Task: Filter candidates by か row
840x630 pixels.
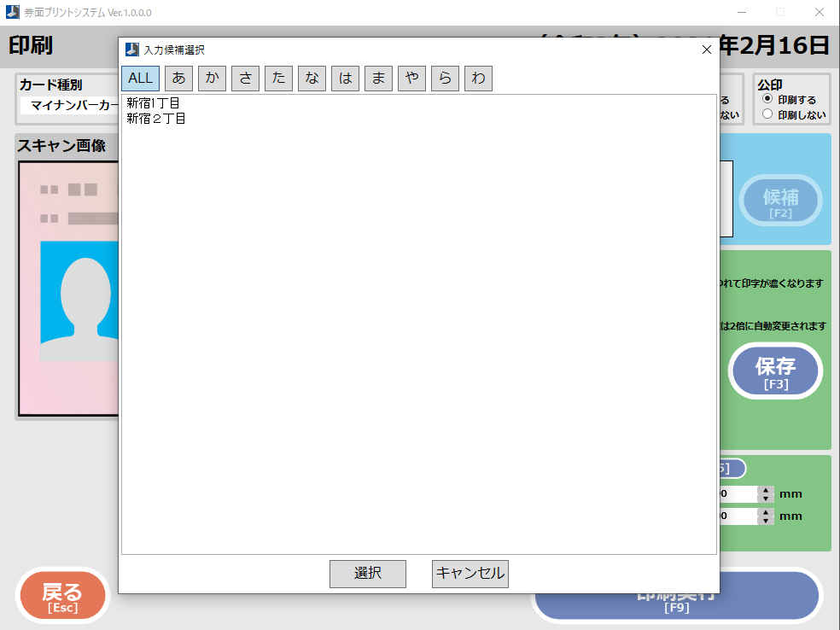Action: (212, 79)
